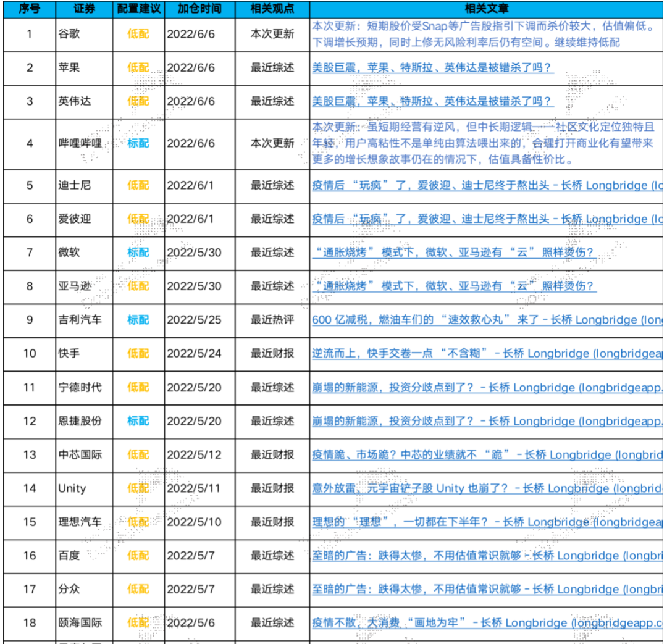Click the 谷歌 security cell
Screen dimensions: 667x644
tap(84, 35)
